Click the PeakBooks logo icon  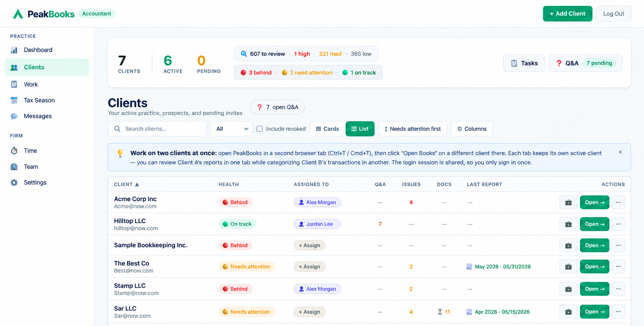18,14
